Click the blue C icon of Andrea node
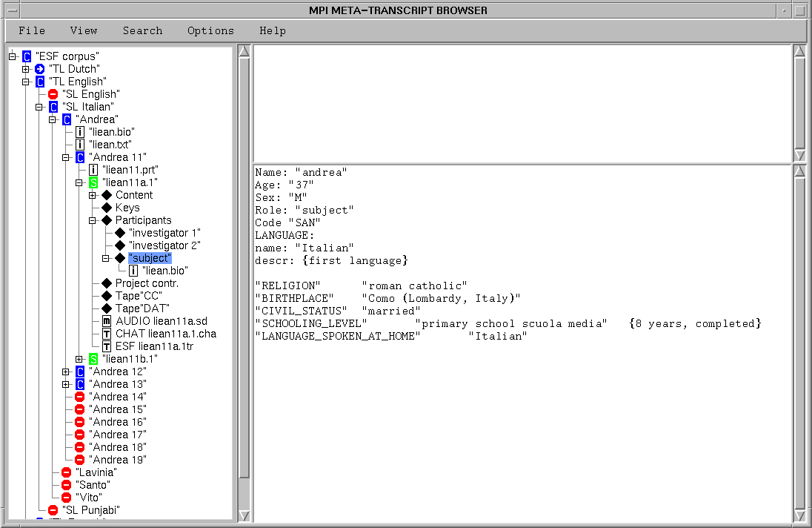 67,119
